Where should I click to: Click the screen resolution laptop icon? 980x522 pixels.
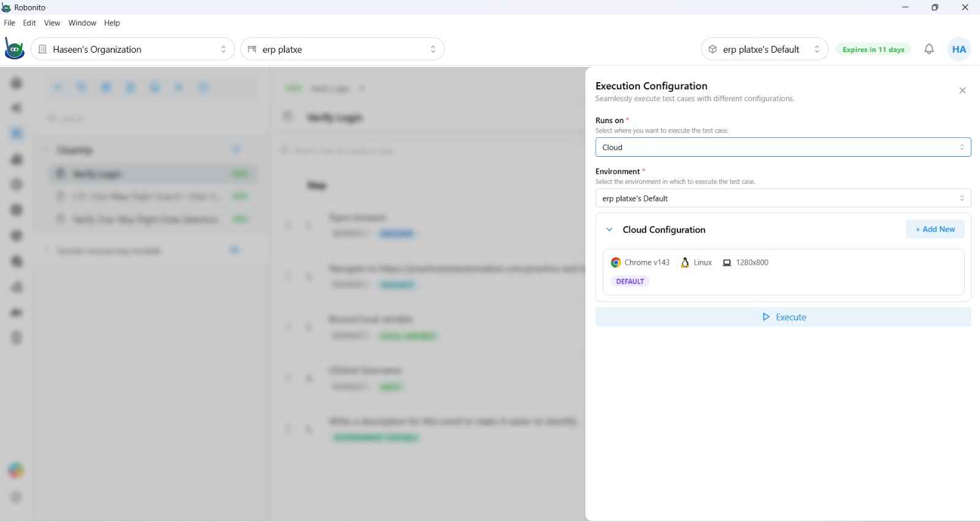click(x=726, y=262)
